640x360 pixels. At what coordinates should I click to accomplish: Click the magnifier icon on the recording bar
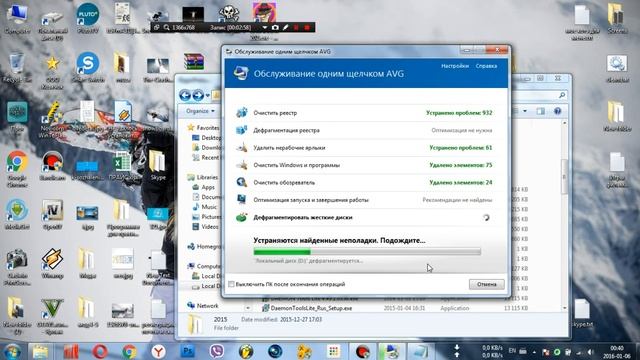167,27
